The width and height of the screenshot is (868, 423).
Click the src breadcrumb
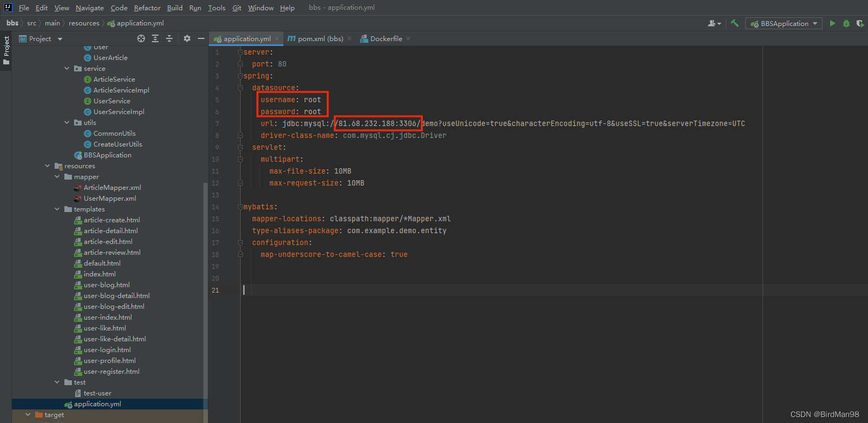pos(31,23)
